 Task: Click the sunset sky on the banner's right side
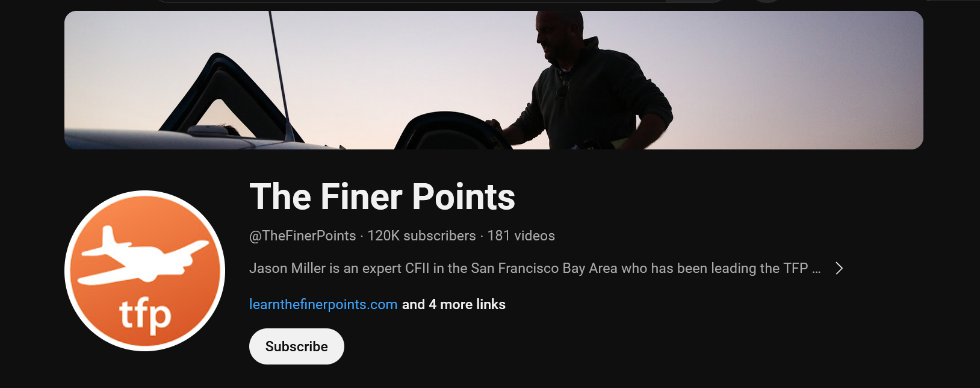point(801,78)
